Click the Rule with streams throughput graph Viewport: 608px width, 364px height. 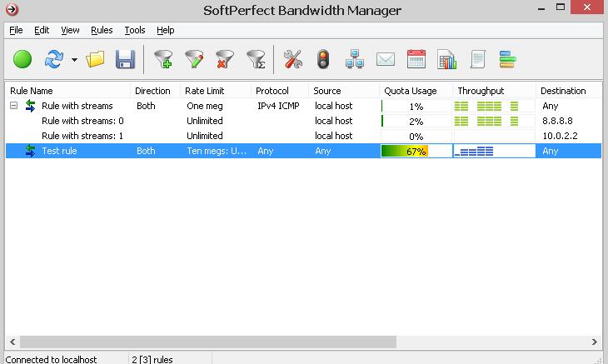click(495, 106)
